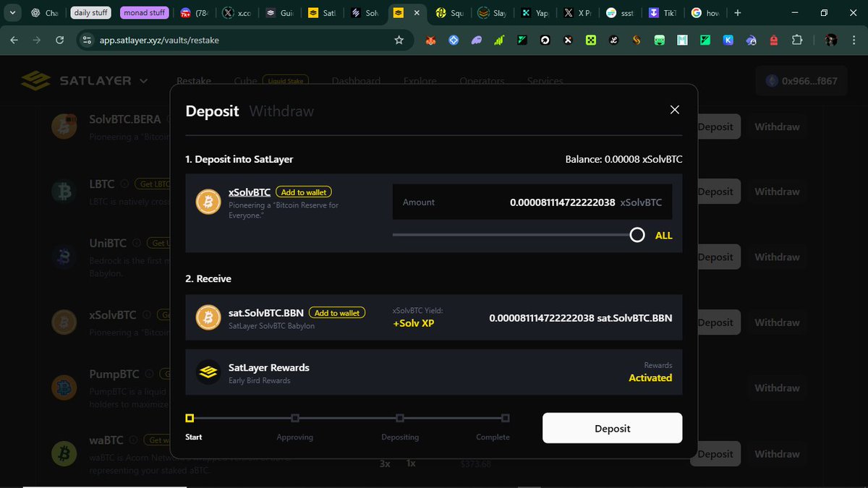Image resolution: width=868 pixels, height=488 pixels.
Task: View site information in address bar
Action: [x=88, y=40]
